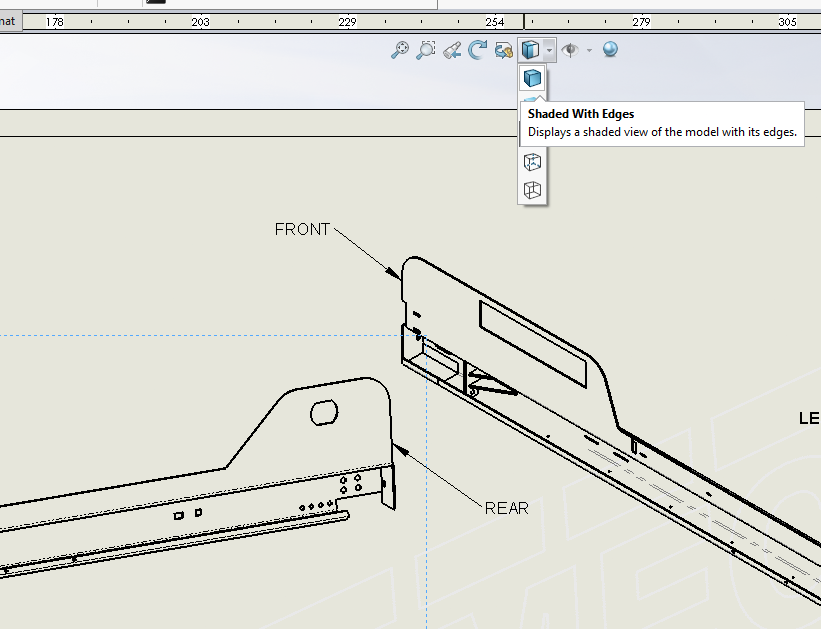Go back to Previous View
The height and width of the screenshot is (629, 821).
pyautogui.click(x=452, y=49)
